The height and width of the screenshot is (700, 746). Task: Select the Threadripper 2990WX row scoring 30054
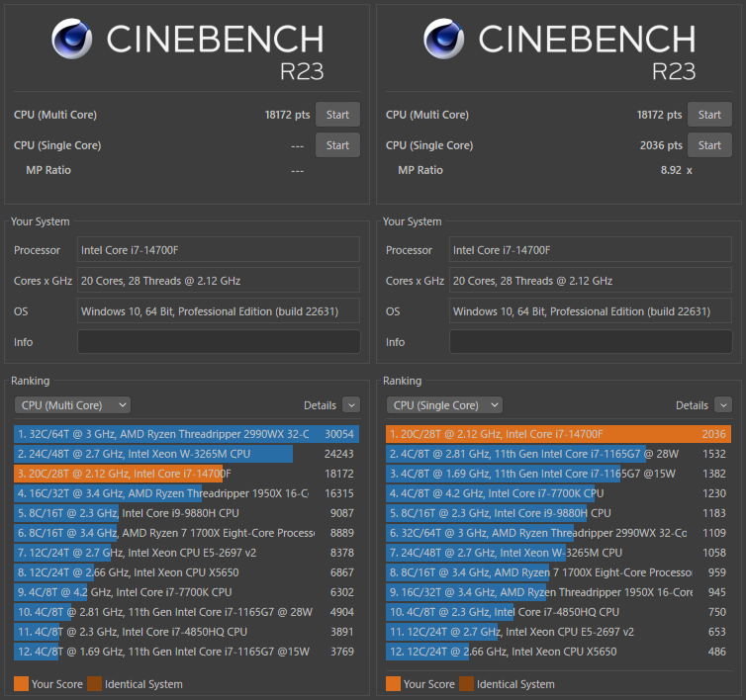point(186,434)
